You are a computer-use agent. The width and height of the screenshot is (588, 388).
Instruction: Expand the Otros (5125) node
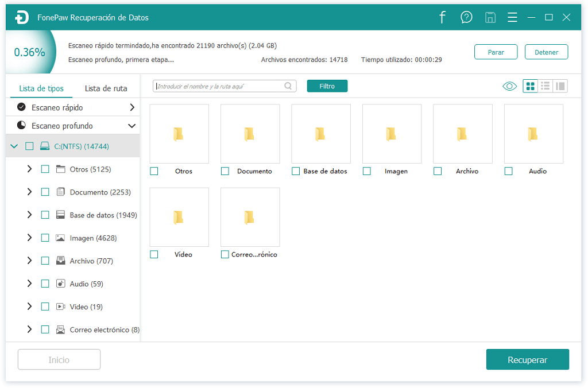point(30,169)
